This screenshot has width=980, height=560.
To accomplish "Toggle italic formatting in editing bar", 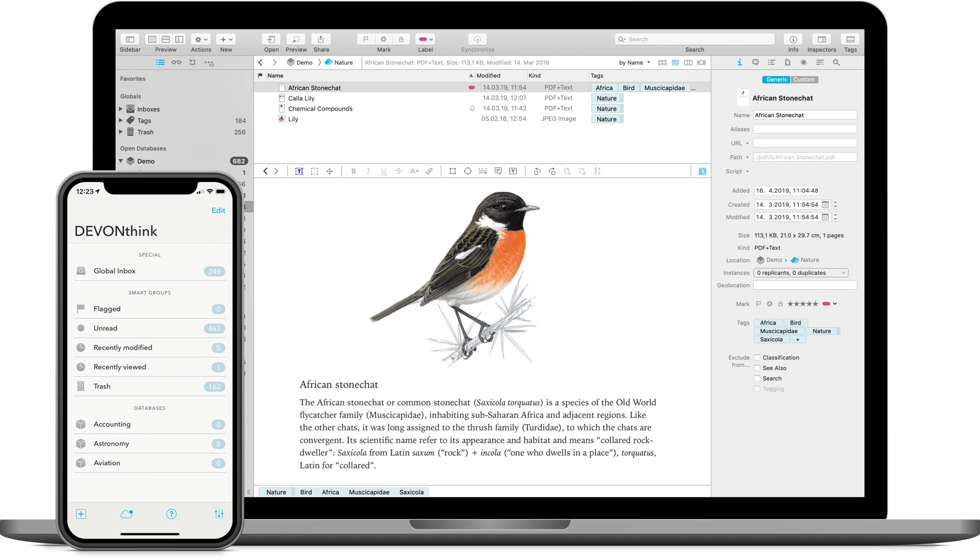I will click(368, 171).
